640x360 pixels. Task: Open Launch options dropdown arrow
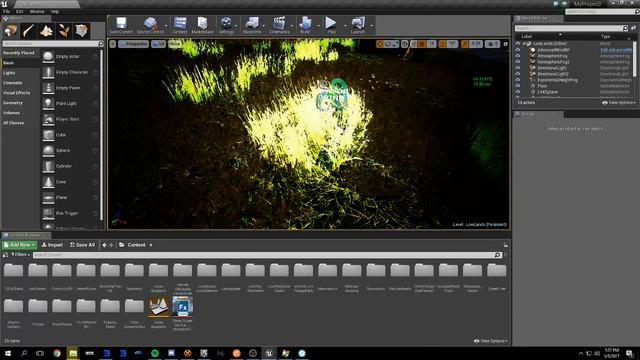[371, 26]
